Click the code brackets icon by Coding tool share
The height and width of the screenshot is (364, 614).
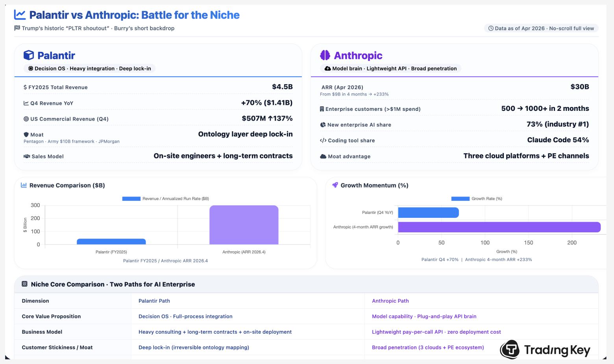tap(323, 140)
